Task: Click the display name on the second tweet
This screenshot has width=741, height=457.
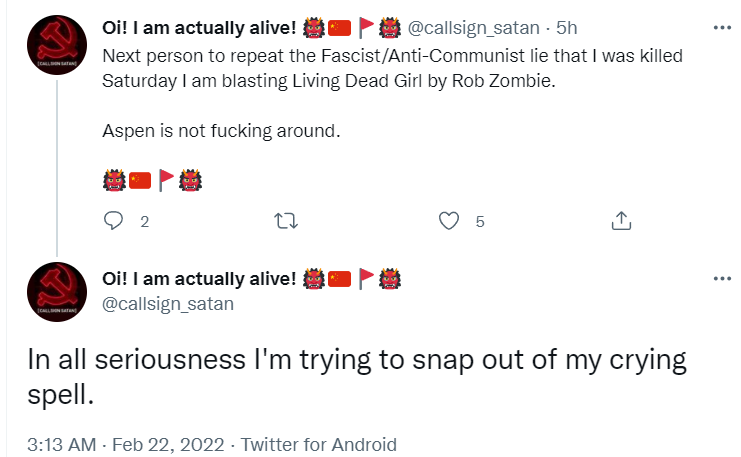Action: tap(199, 279)
